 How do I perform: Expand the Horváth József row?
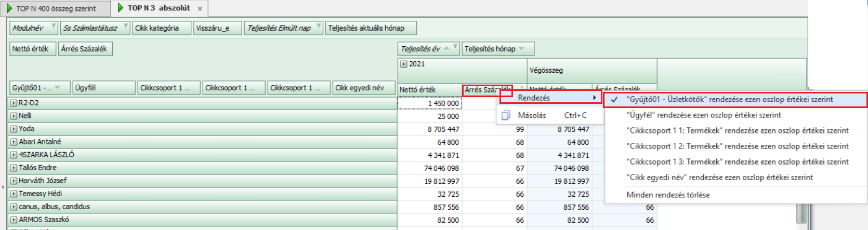click(14, 181)
